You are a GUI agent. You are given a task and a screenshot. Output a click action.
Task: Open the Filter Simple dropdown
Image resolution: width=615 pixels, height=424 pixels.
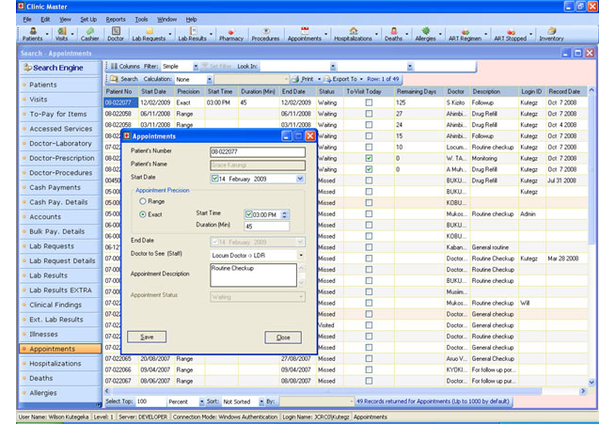196,67
